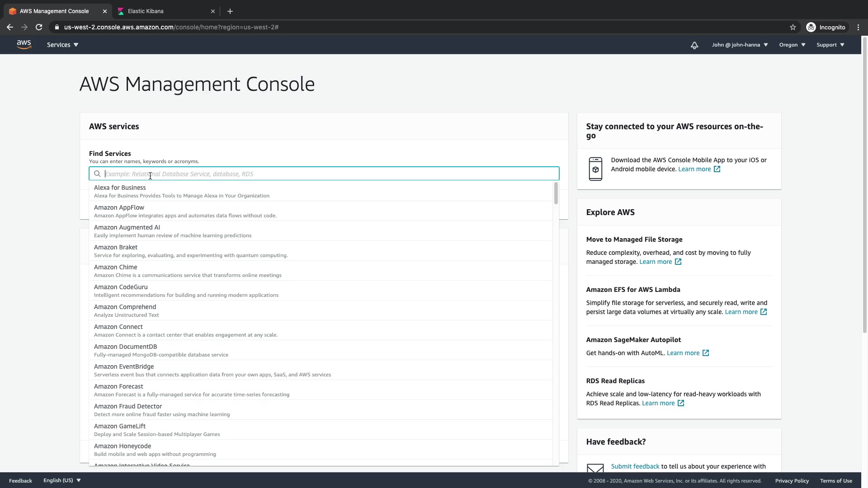Click the mobile phone app icon
Screen dimensions: 868x488
tap(595, 169)
